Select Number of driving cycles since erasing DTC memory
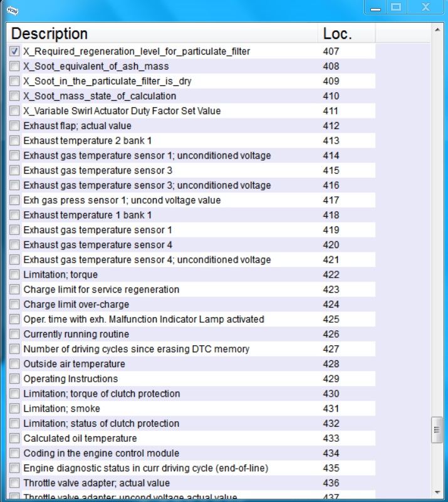This screenshot has width=448, height=502. [x=191, y=349]
